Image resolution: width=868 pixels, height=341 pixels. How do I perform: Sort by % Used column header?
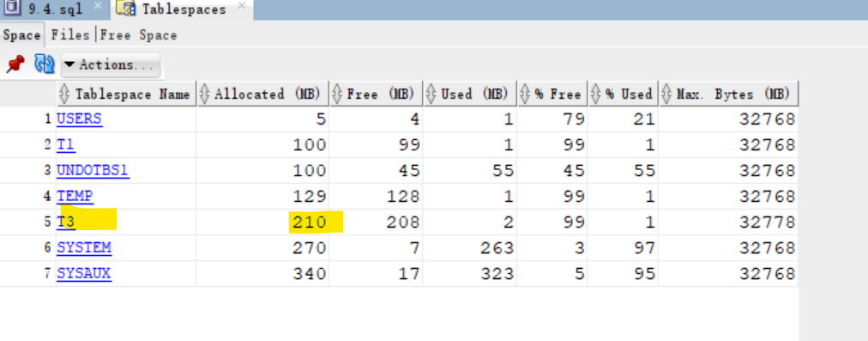click(x=623, y=94)
